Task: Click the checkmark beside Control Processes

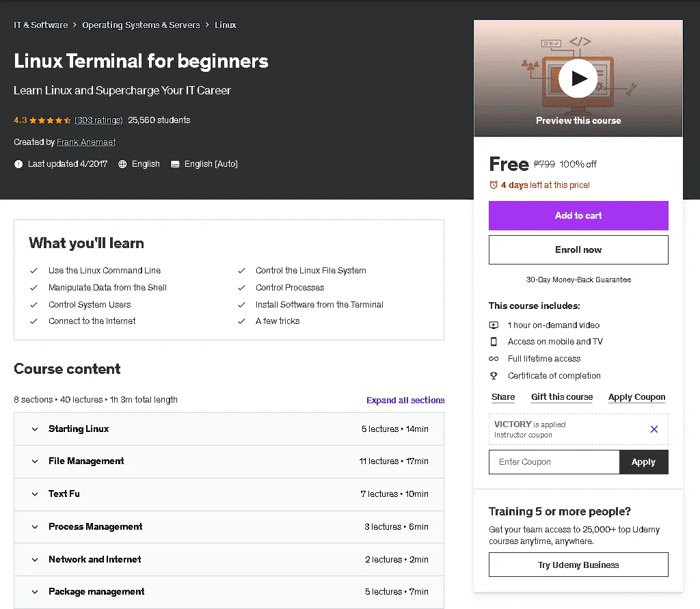Action: click(x=241, y=288)
